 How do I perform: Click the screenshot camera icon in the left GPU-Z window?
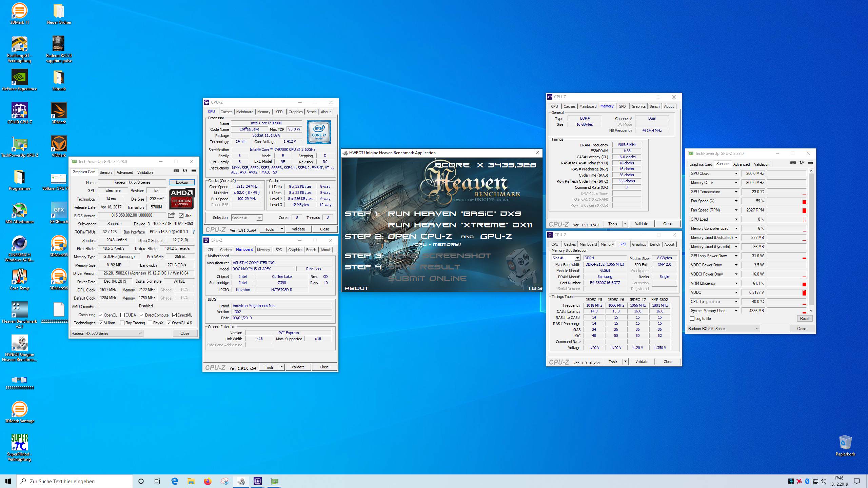point(176,171)
